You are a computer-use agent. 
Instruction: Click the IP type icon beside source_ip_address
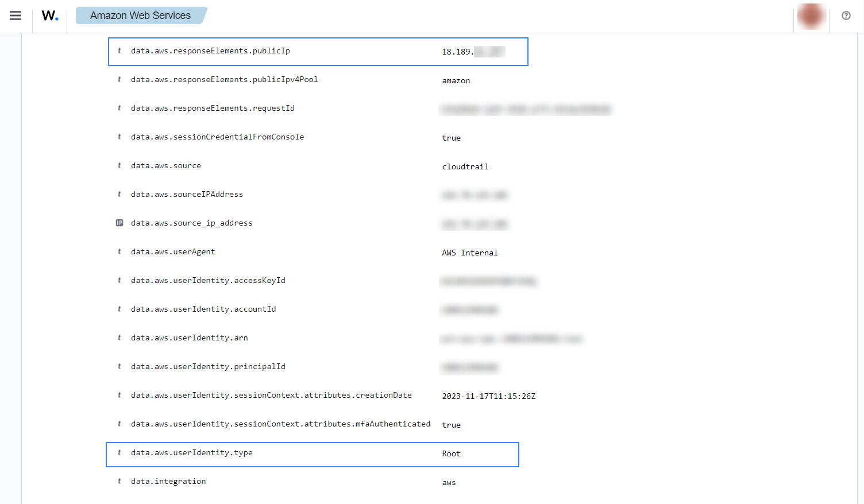119,223
